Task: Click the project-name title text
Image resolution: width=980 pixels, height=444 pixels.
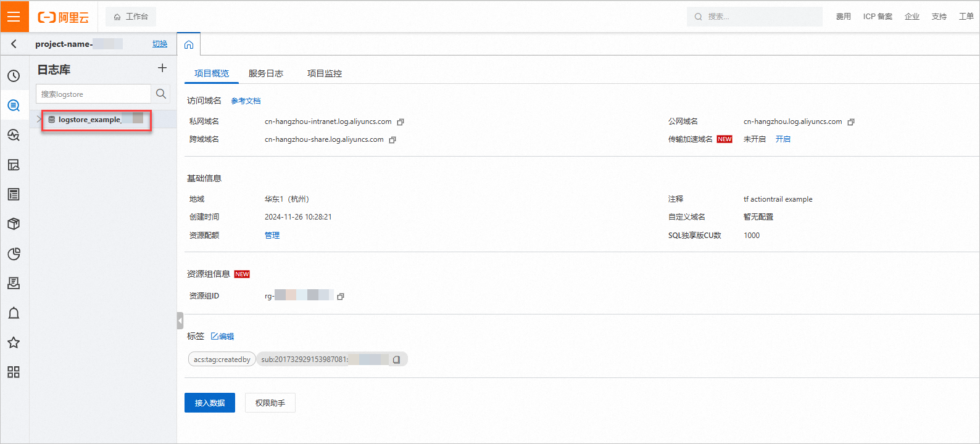Action: (64, 44)
